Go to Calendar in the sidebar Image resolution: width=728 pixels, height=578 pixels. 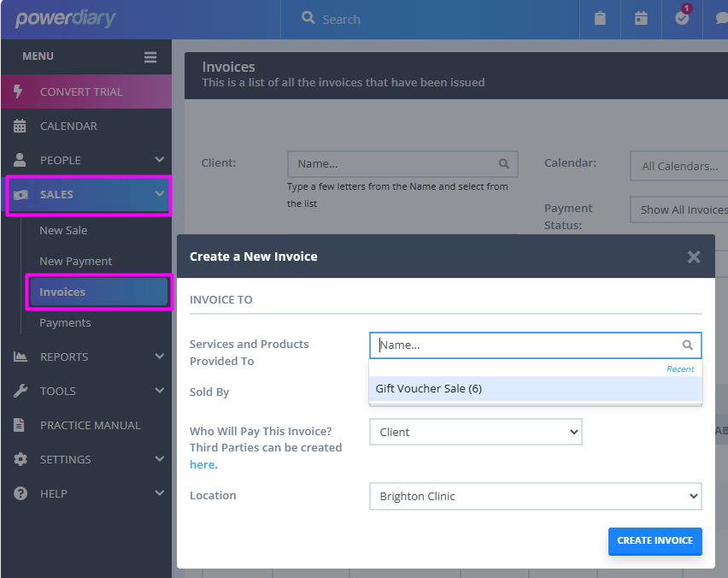pyautogui.click(x=86, y=126)
